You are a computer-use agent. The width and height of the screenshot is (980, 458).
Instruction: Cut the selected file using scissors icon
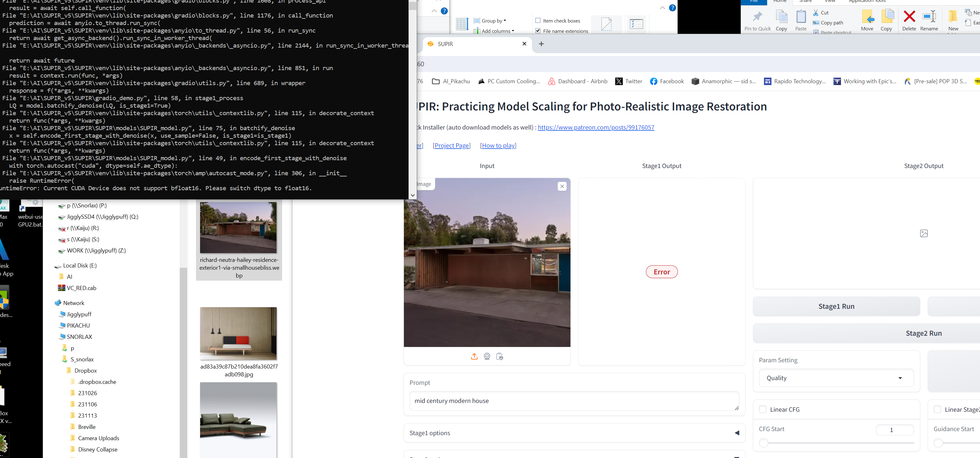[x=816, y=13]
